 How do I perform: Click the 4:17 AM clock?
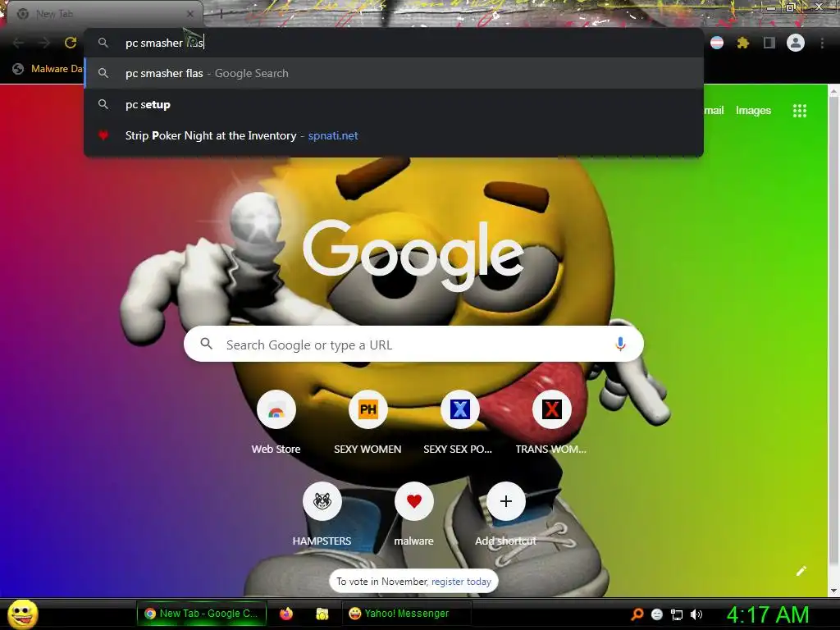(768, 614)
